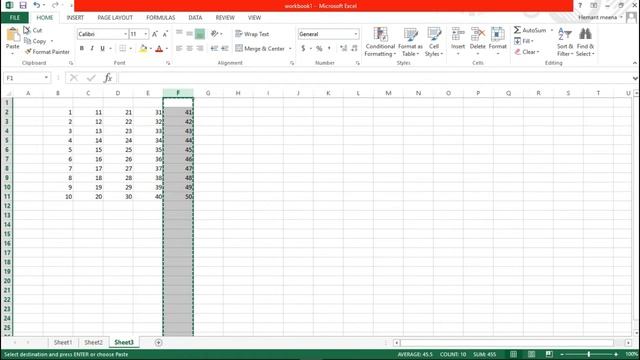
Task: Switch to the INSERT tab
Action: tap(75, 18)
